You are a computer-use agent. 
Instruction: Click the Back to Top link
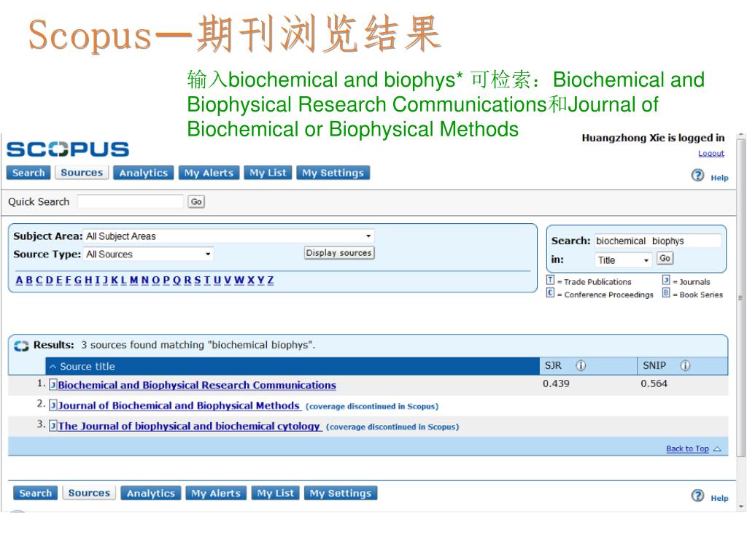click(x=687, y=448)
